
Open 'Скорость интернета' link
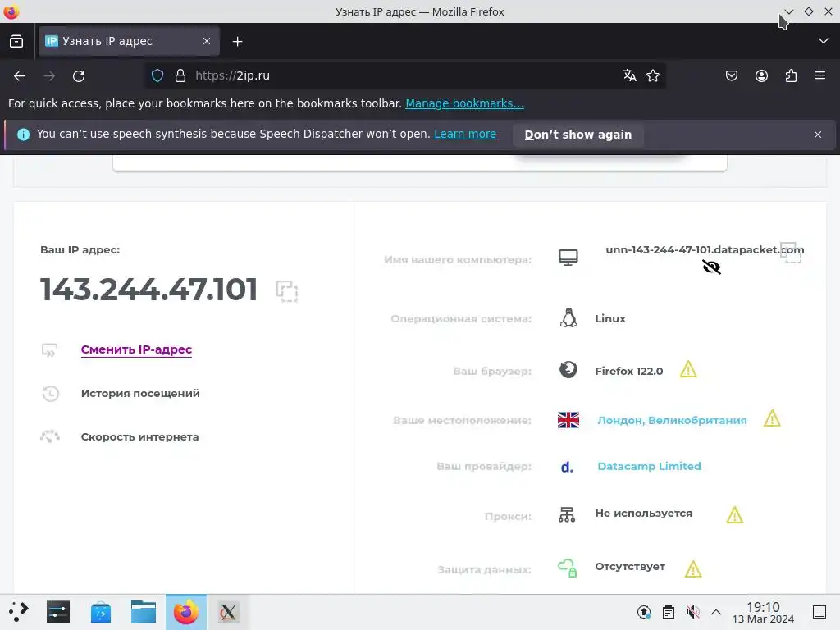tap(139, 436)
